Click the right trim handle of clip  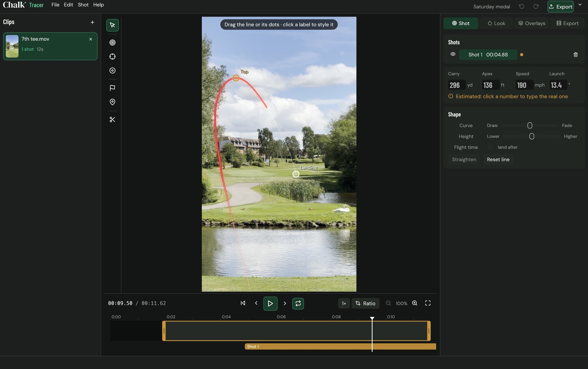pos(429,331)
